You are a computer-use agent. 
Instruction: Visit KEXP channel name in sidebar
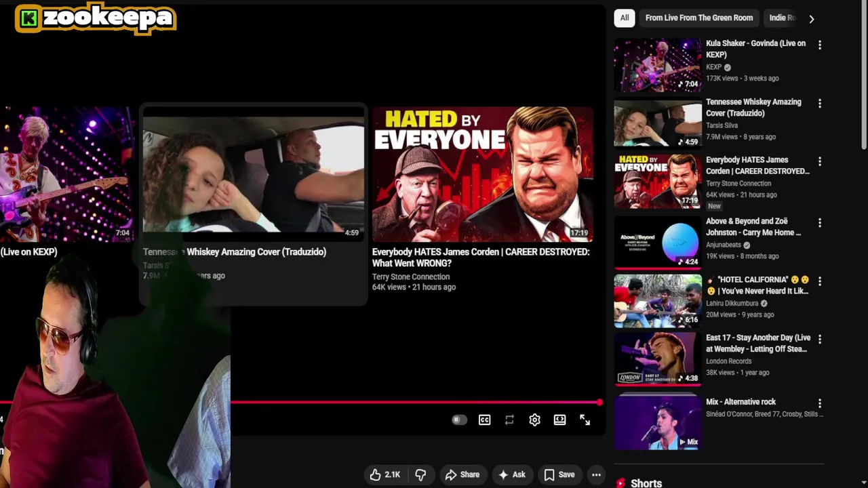[x=713, y=68]
